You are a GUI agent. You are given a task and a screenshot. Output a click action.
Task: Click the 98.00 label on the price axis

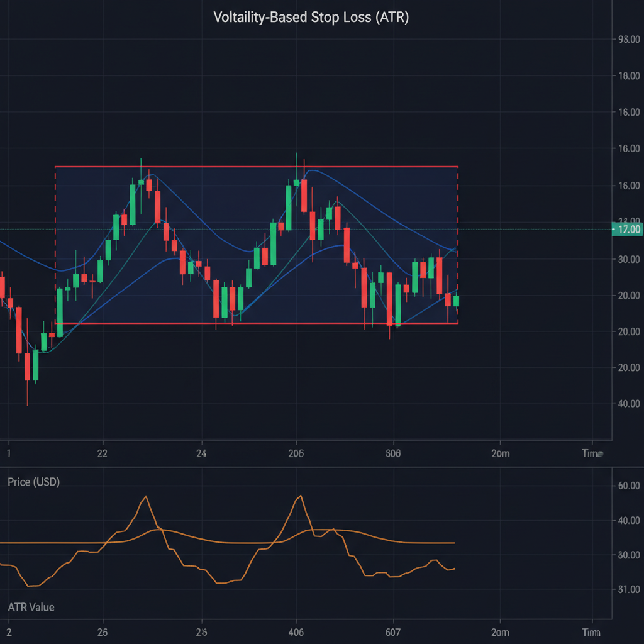tap(628, 38)
